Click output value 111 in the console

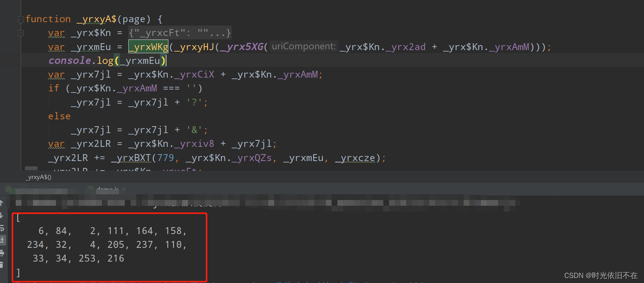coord(116,231)
